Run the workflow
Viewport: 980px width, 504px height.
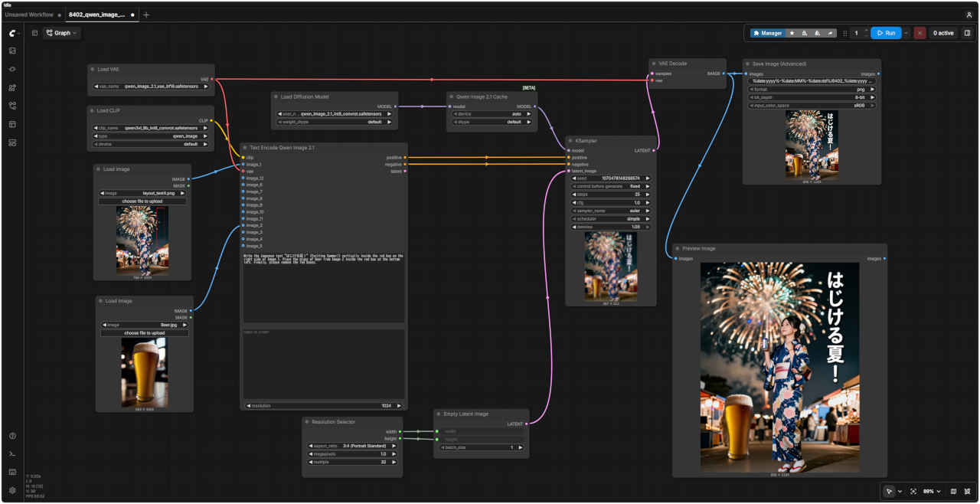tap(886, 33)
